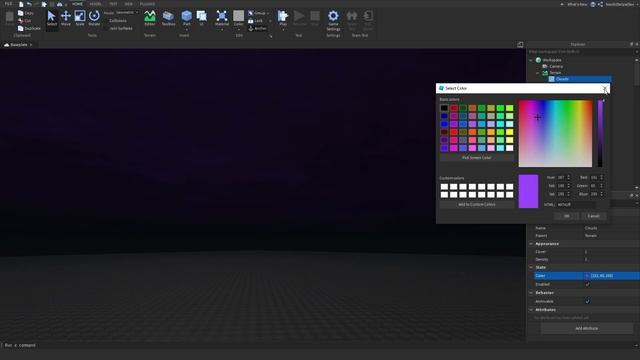The image size is (640, 360).
Task: Switch to the PLUGINS ribbon tab
Action: 147,4
